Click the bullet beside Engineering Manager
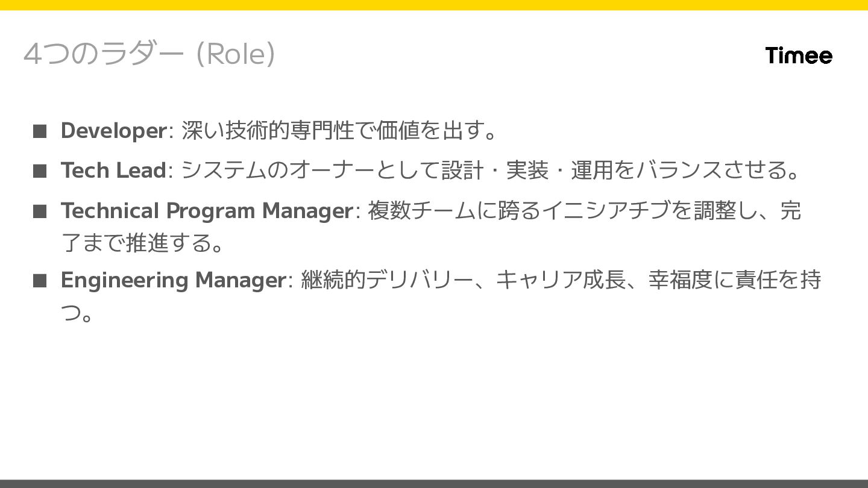The height and width of the screenshot is (488, 868). (40, 281)
